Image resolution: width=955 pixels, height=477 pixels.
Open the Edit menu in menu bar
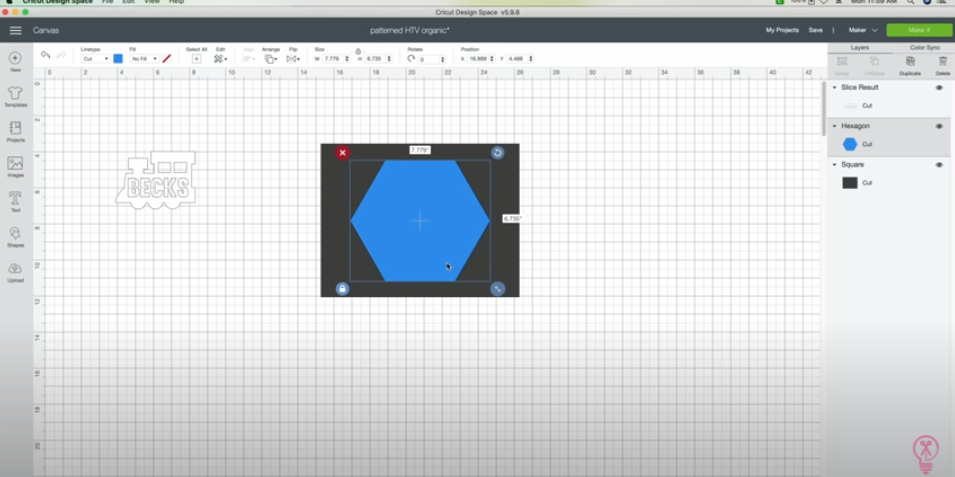click(128, 2)
